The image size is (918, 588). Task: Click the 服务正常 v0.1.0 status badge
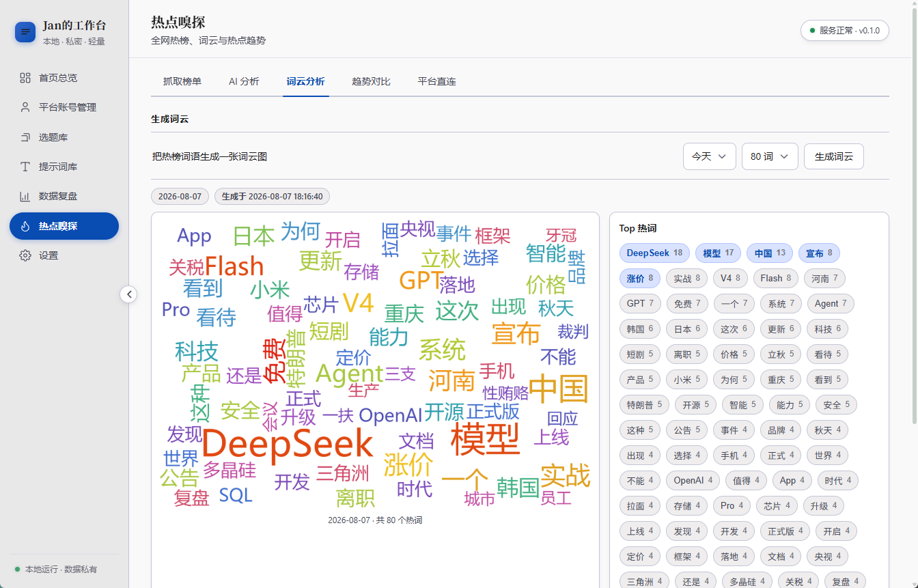click(x=844, y=30)
